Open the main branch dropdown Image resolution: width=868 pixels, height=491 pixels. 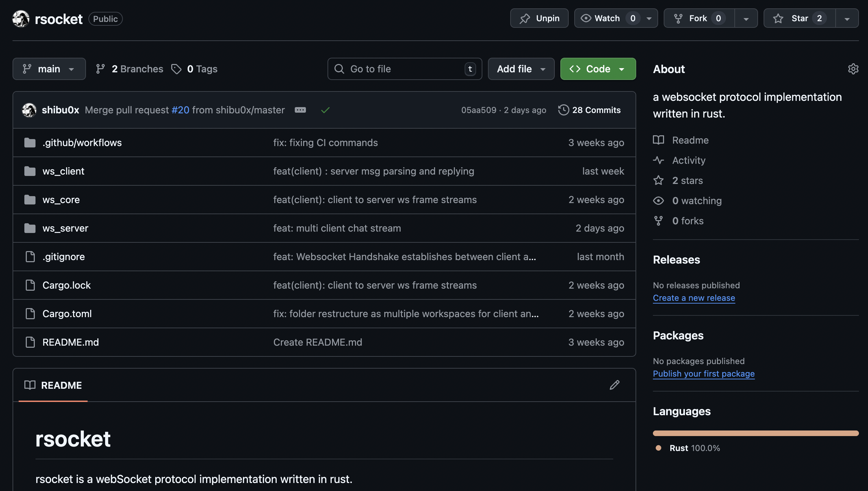pos(49,69)
